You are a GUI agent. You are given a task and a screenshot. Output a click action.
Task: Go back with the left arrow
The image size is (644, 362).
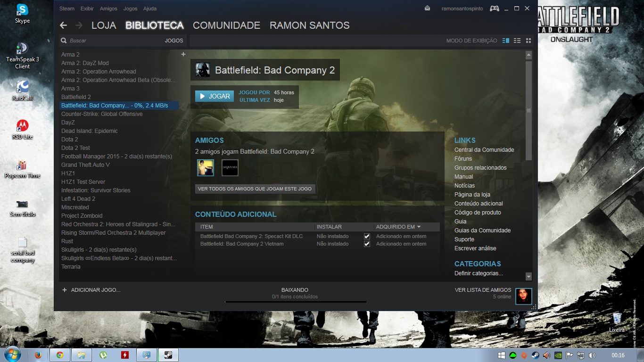(64, 25)
